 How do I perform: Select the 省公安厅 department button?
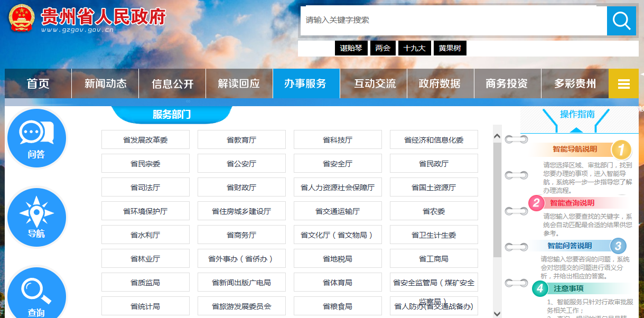[x=241, y=164]
